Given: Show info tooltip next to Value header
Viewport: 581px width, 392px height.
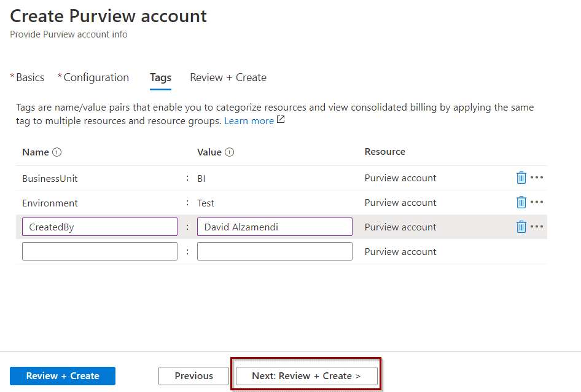Looking at the screenshot, I should [229, 152].
